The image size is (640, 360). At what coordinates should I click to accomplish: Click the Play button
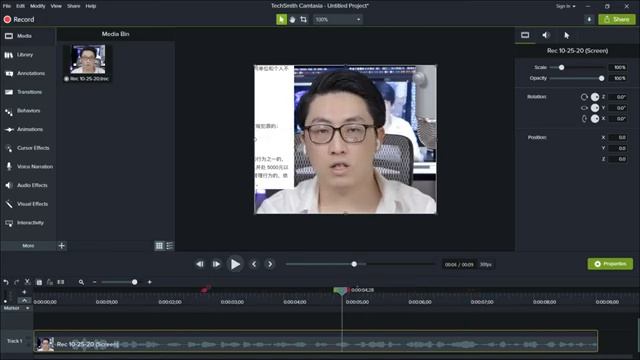coord(235,264)
